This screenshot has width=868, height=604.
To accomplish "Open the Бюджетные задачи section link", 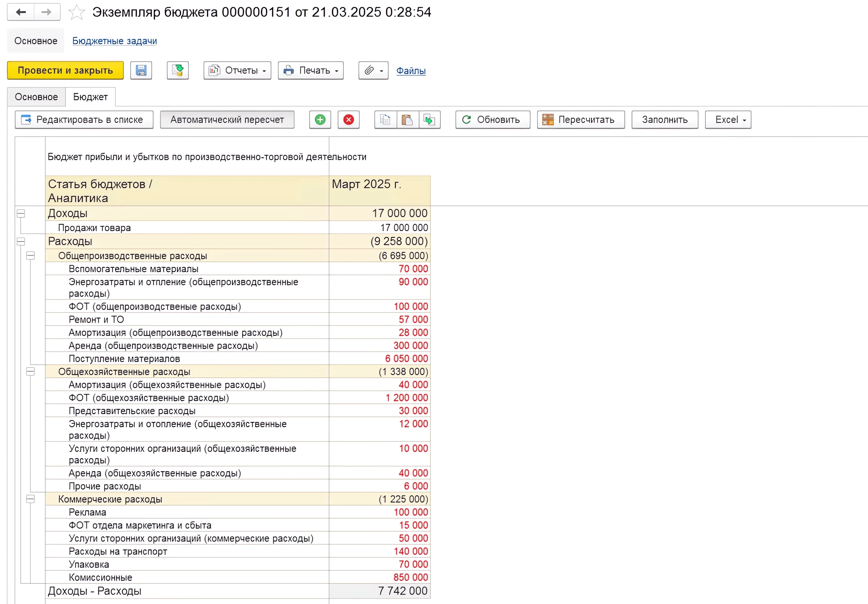I will (114, 41).
